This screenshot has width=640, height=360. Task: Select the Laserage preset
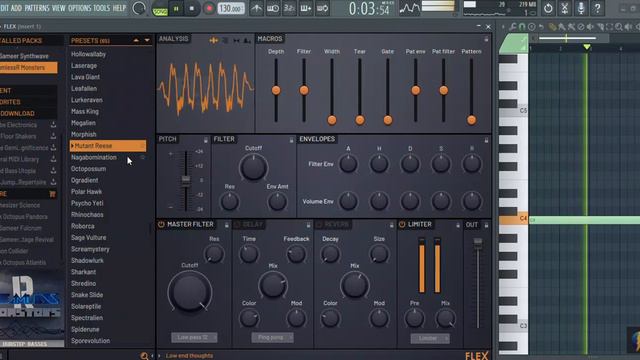click(84, 65)
